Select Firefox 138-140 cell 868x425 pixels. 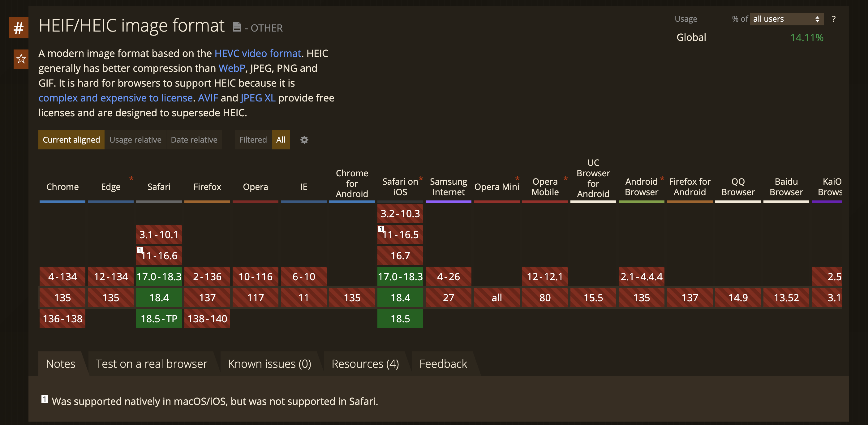(207, 319)
